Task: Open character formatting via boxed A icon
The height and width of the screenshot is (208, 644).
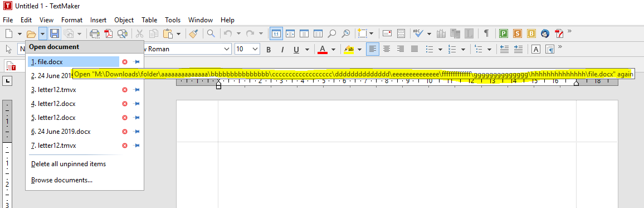Action: pos(536,49)
